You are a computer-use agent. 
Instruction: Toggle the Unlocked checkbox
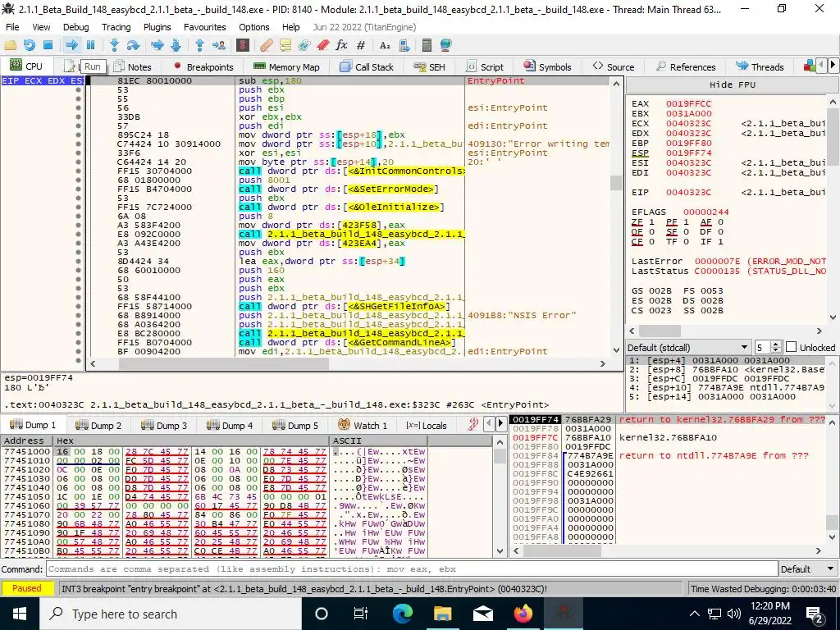point(792,347)
